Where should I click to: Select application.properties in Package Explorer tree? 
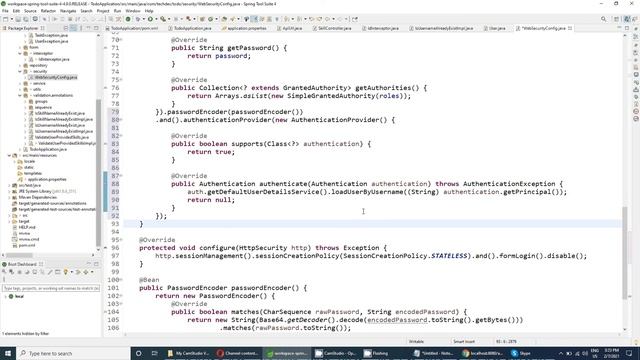[x=44, y=180]
